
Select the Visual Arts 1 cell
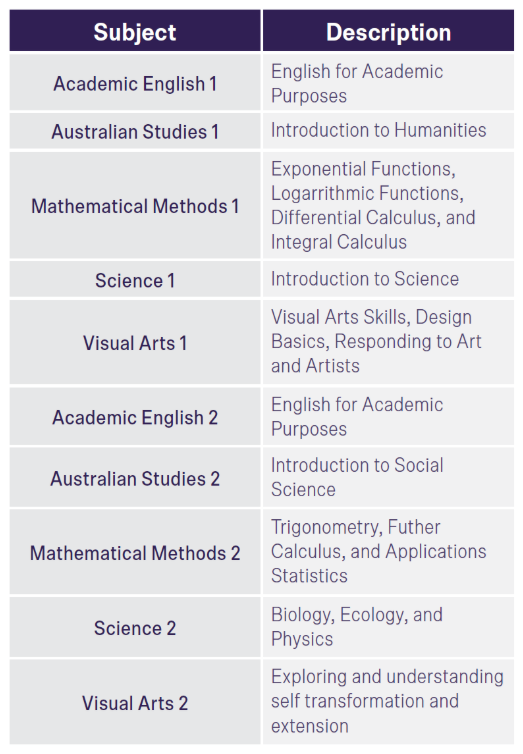tap(135, 342)
